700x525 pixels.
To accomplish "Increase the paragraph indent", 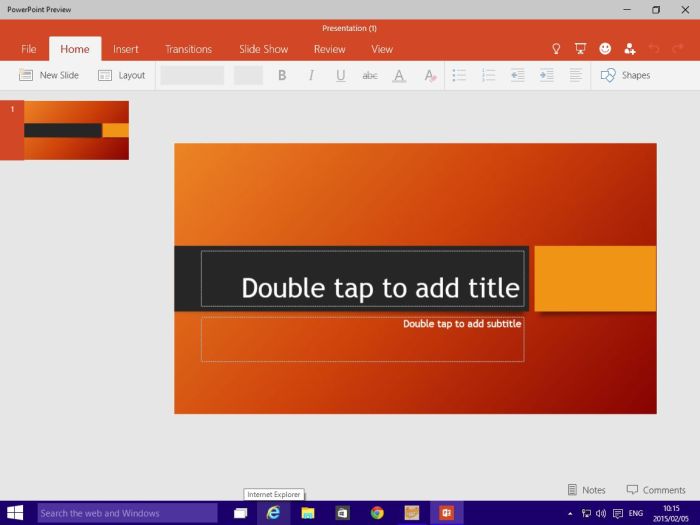I will tap(546, 75).
